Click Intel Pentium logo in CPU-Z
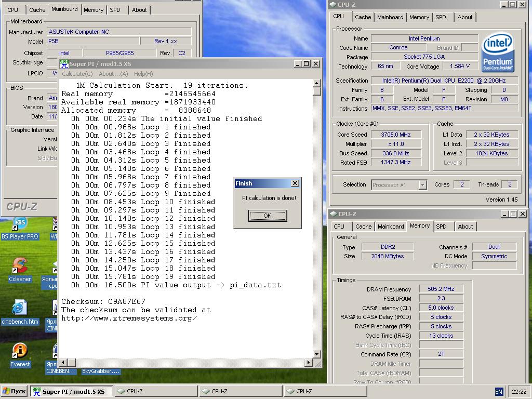 [498, 52]
